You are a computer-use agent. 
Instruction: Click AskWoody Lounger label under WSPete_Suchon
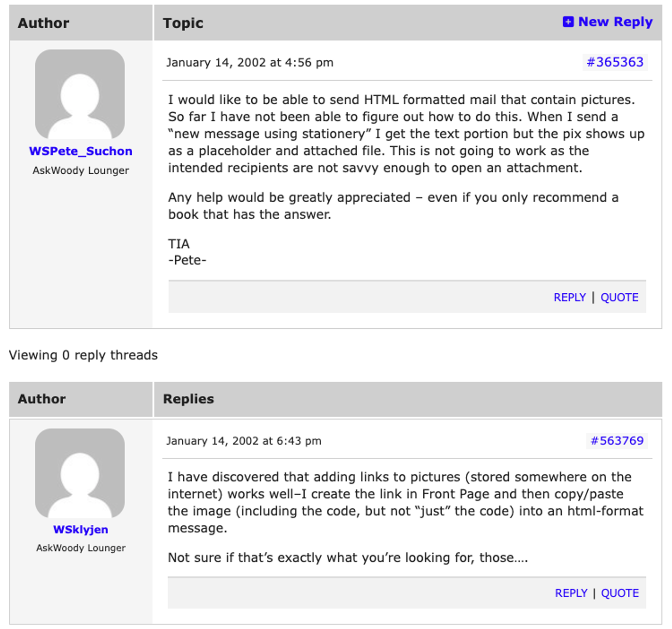coord(80,170)
